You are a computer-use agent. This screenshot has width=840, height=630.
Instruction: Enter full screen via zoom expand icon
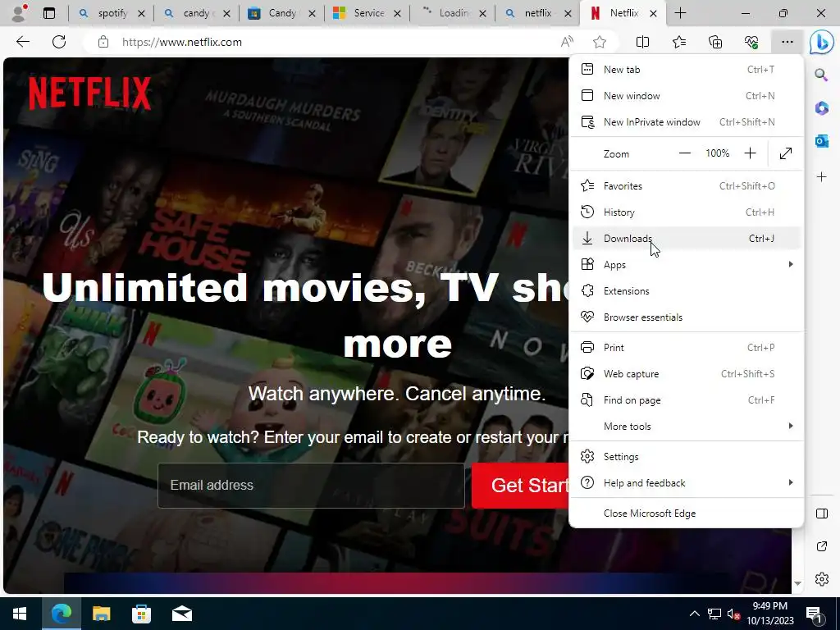(785, 153)
